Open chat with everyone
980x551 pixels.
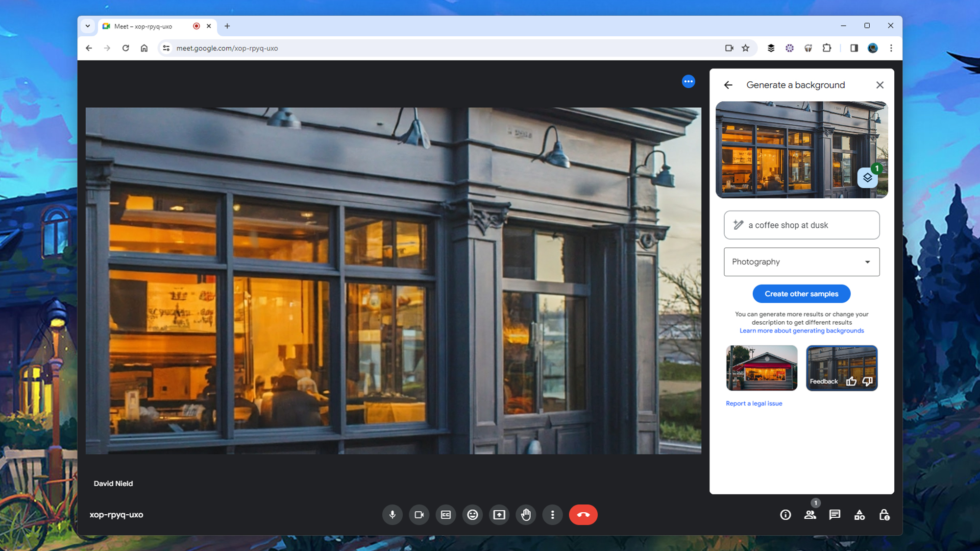pyautogui.click(x=834, y=515)
